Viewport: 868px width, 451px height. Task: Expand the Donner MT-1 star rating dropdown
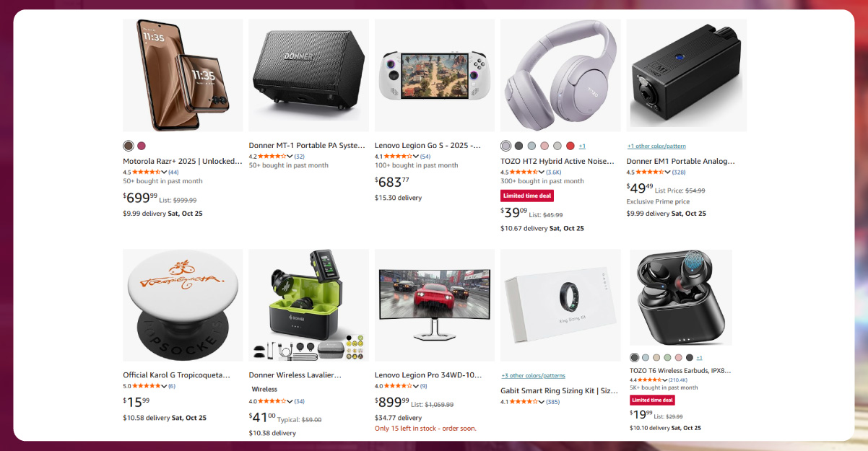(290, 157)
